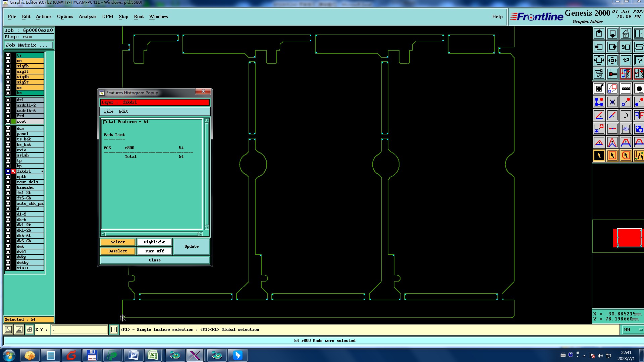Click the down-arrow out of box icon
Image resolution: width=644 pixels, height=362 pixels.
612,34
